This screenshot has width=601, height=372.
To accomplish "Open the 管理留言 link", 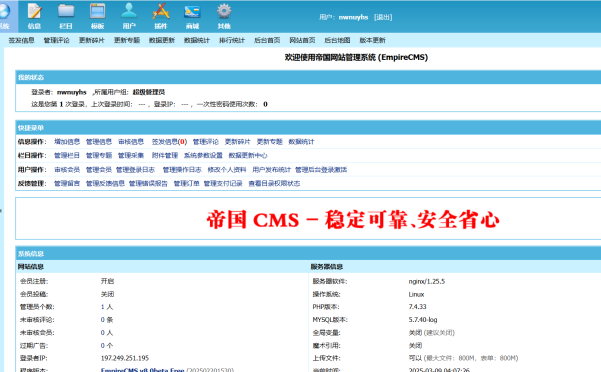I will coord(67,184).
